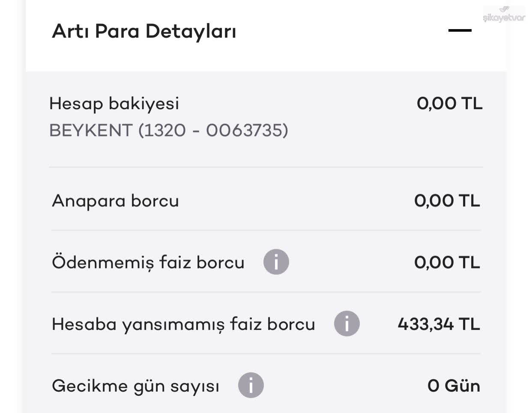
Task: Collapse the Artı Para Detayları section
Action: coord(460,30)
